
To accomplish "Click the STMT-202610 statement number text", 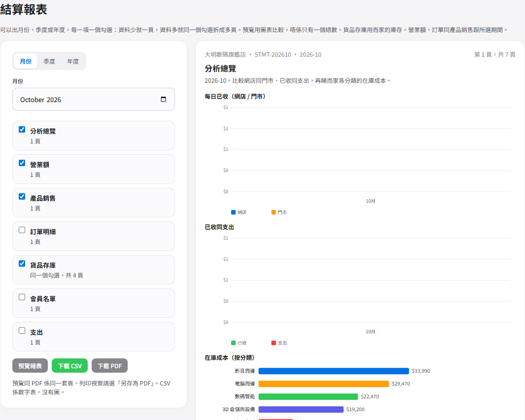I will coord(273,55).
